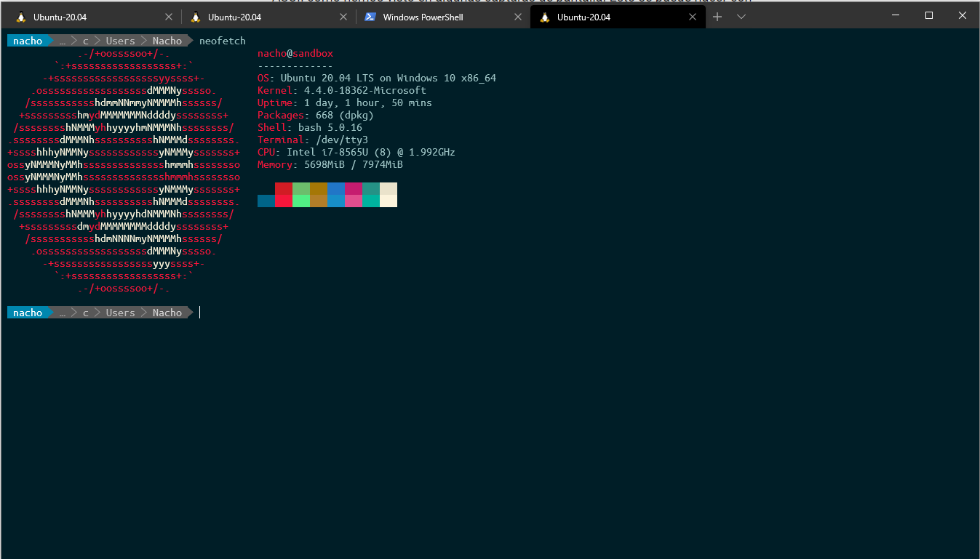Click the penguin icon on the active tab
Image resolution: width=980 pixels, height=559 pixels.
544,17
